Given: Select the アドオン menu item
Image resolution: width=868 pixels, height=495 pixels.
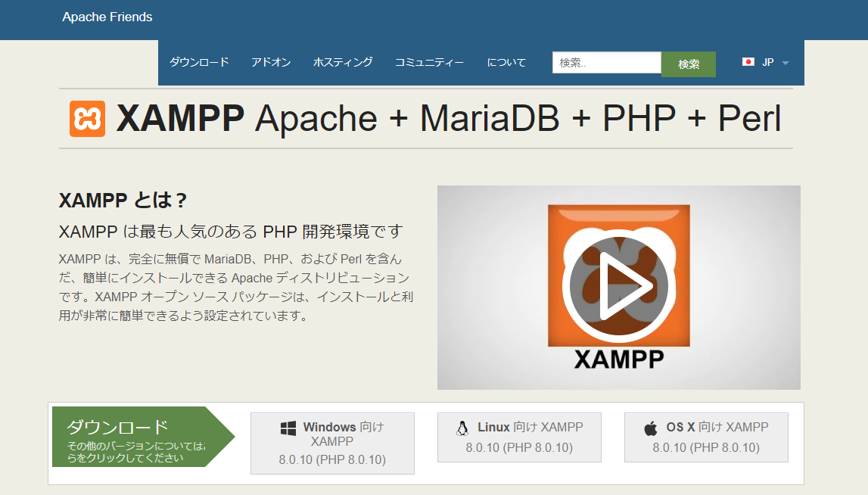Looking at the screenshot, I should pyautogui.click(x=272, y=63).
